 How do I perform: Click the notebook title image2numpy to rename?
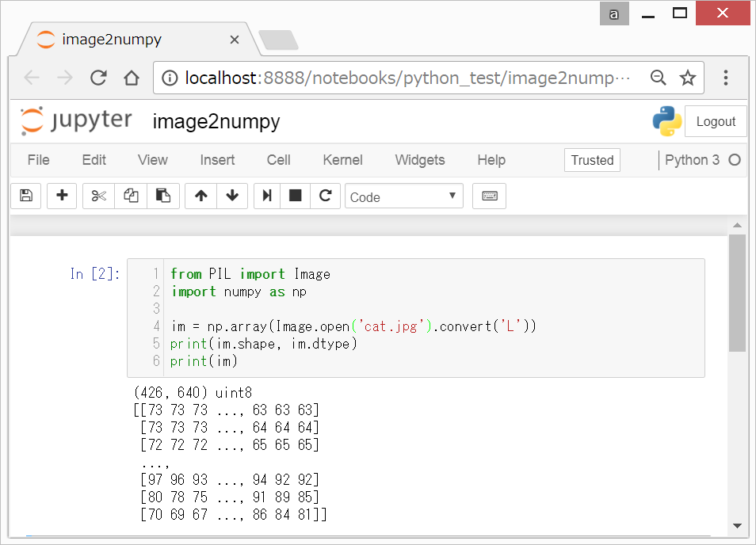pos(216,121)
